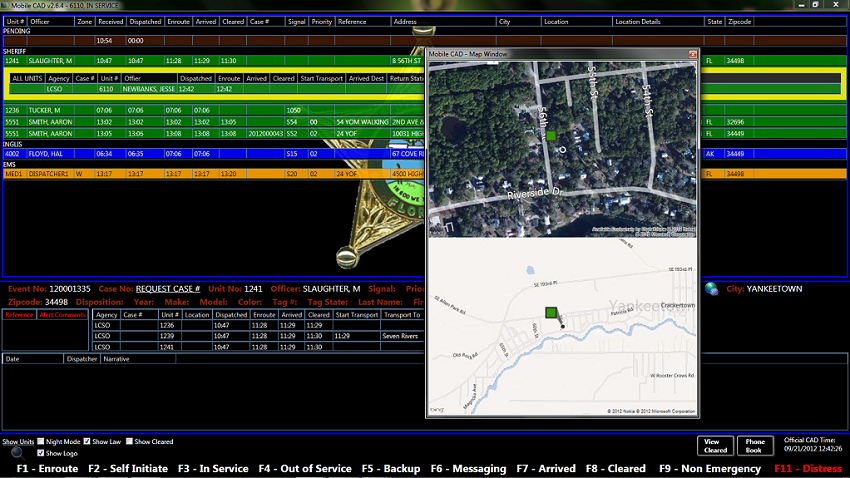Click the Show Units label

click(18, 441)
